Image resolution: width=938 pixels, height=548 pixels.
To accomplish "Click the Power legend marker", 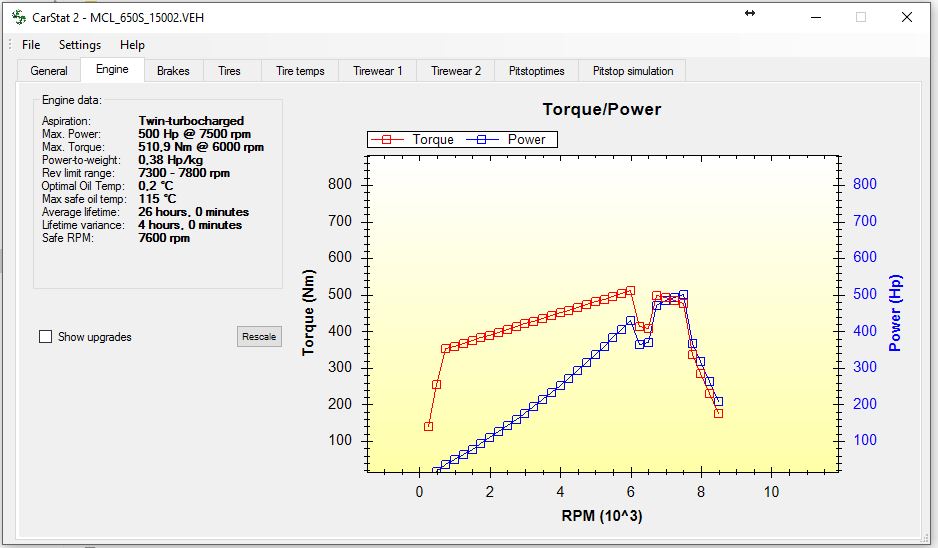I will click(482, 140).
